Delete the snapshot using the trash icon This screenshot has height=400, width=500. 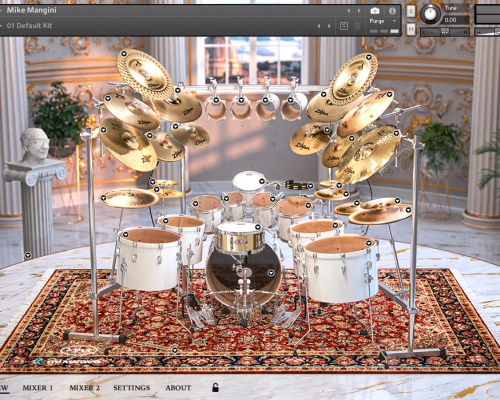click(x=357, y=26)
